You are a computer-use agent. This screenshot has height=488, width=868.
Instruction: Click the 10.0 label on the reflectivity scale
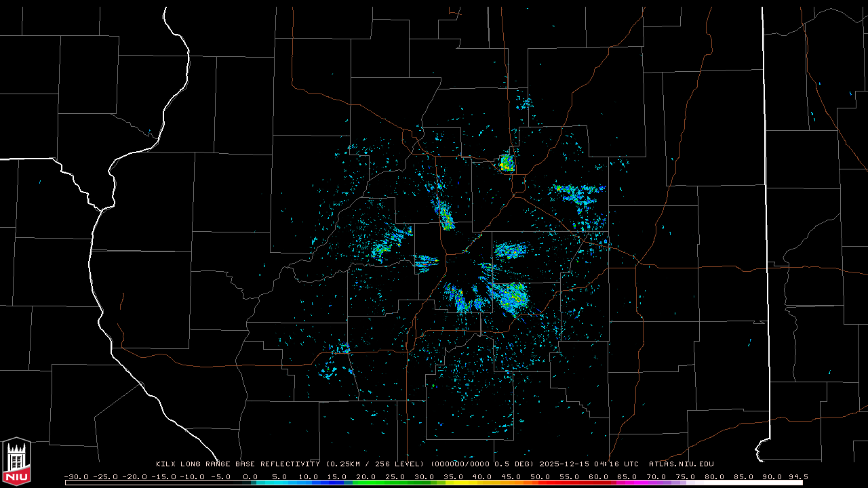(x=308, y=476)
